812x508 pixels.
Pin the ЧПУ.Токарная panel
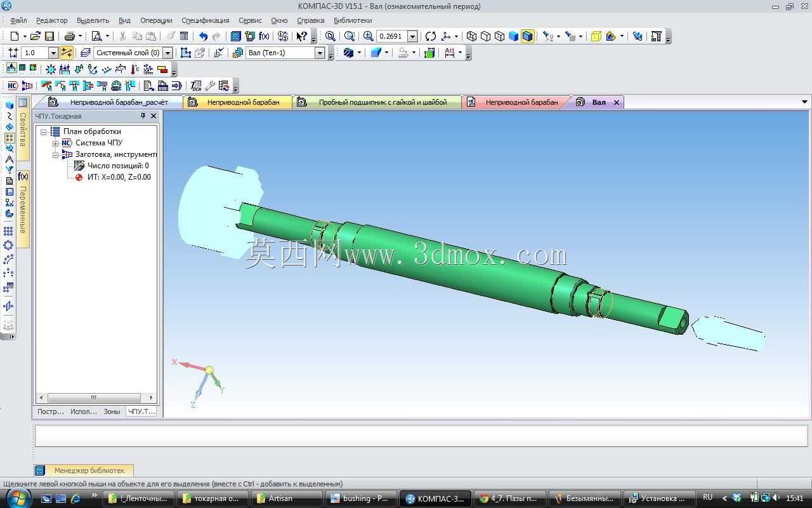(143, 116)
